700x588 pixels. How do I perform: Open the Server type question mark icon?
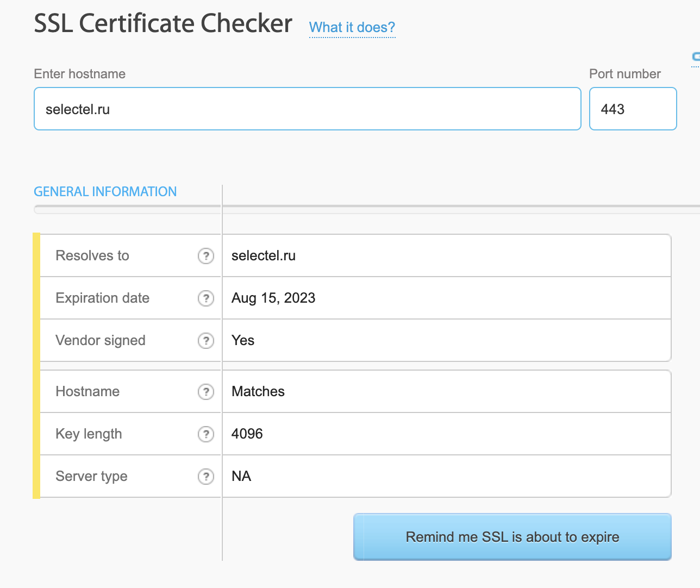pos(205,477)
